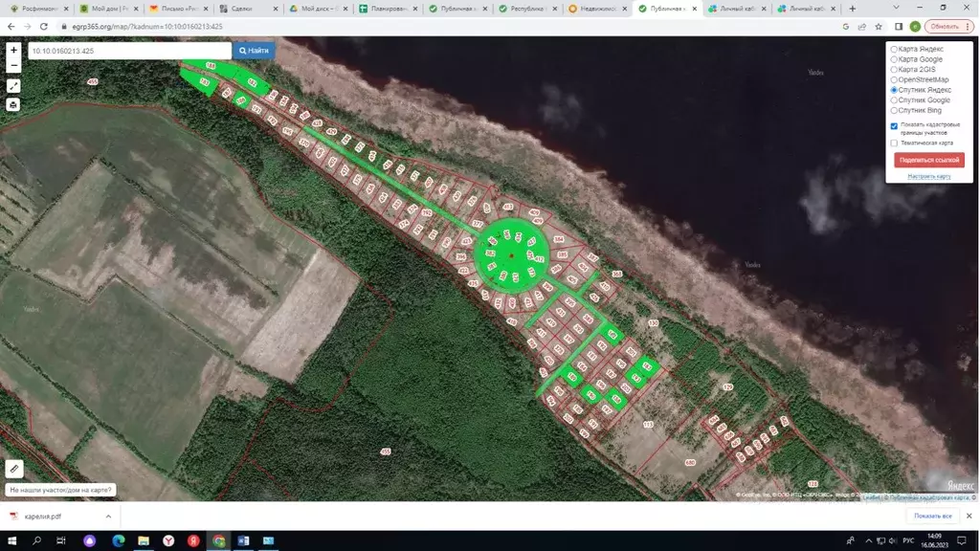Screen dimensions: 980x551
Task: Open the Google profile avatar
Action: 915,26
